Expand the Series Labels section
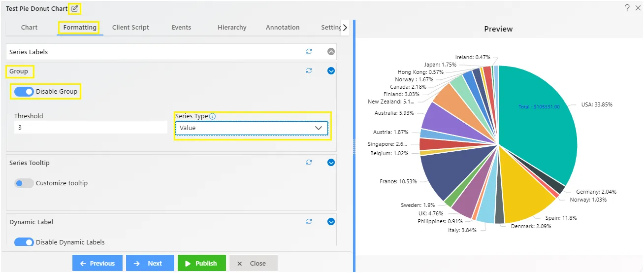The height and width of the screenshot is (273, 644). point(331,51)
